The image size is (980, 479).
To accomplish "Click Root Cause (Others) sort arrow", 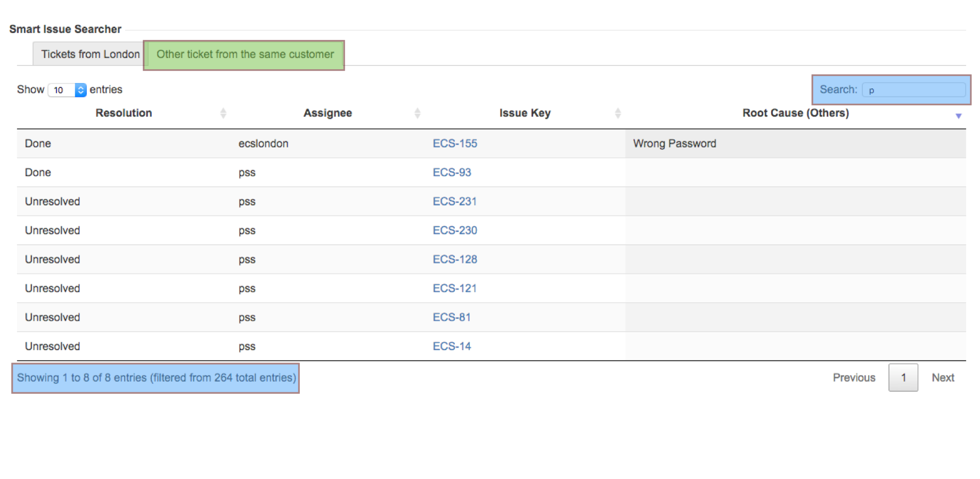I will point(958,115).
